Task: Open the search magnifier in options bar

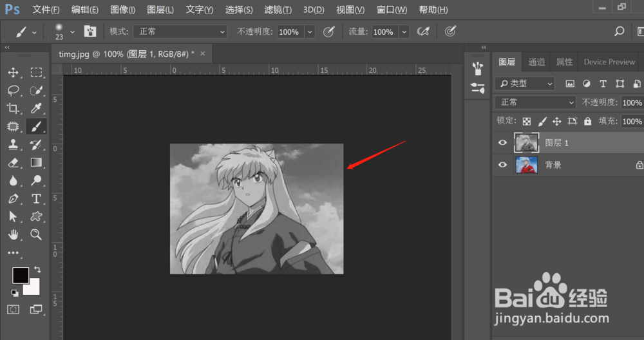Action: pyautogui.click(x=619, y=31)
